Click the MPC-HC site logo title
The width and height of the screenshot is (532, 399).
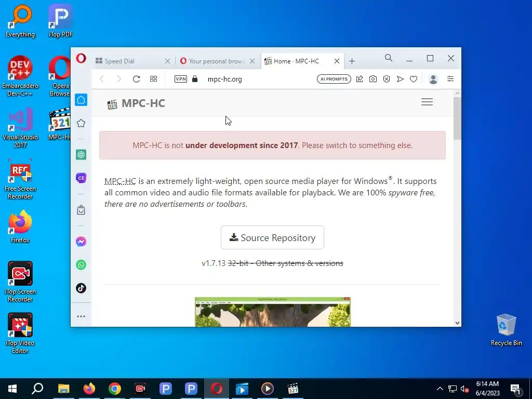pos(136,103)
